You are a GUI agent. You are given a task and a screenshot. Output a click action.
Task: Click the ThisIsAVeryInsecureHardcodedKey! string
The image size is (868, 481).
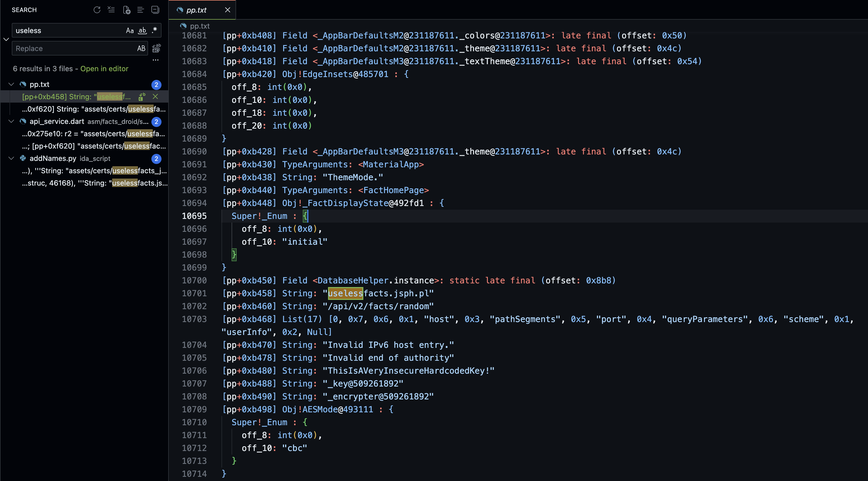[408, 371]
